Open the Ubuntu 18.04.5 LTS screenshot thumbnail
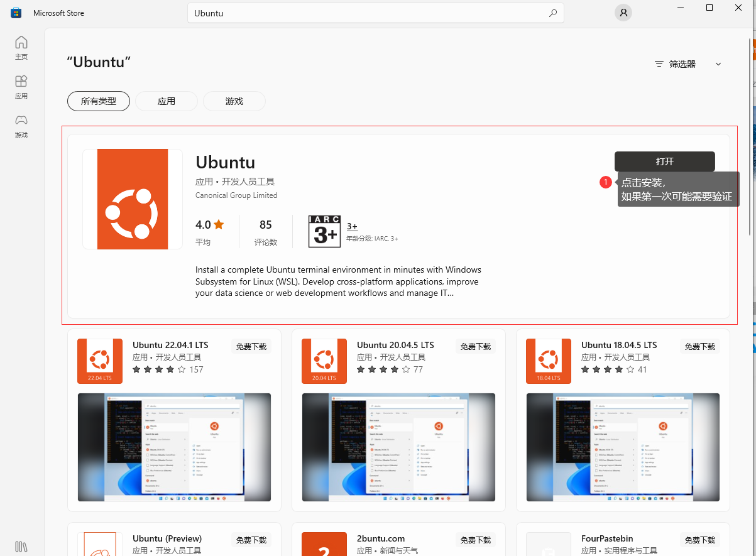 (x=623, y=447)
